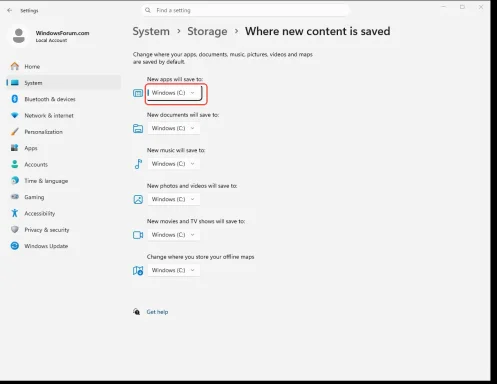Open the new documents save location dropdown

(174, 128)
